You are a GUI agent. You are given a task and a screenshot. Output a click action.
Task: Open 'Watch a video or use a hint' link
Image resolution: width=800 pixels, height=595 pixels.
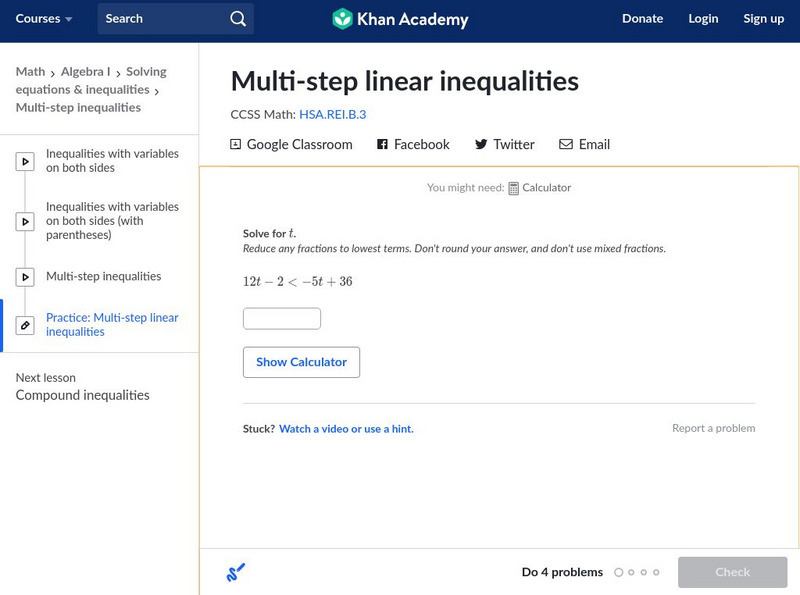tap(346, 429)
